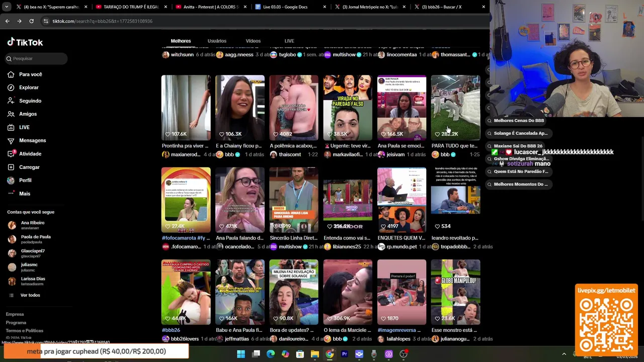Reload the TikTok page
644x362 pixels.
[x=31, y=21]
